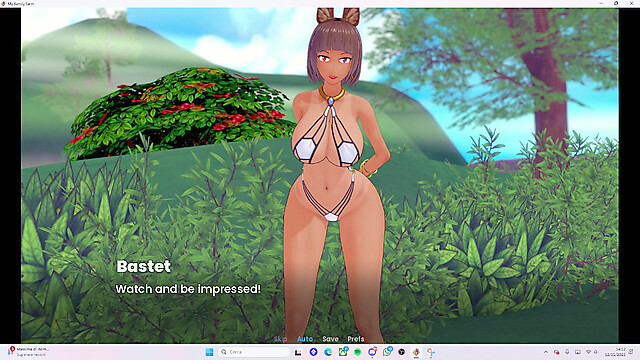This screenshot has height=360, width=640.
Task: Click the red-dot tray icon
Action: (556, 352)
